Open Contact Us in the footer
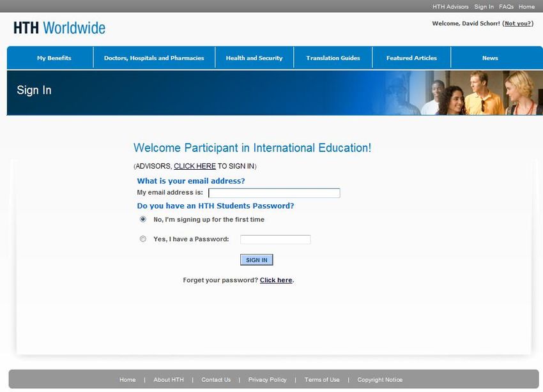Image resolution: width=543 pixels, height=392 pixels. tap(216, 379)
